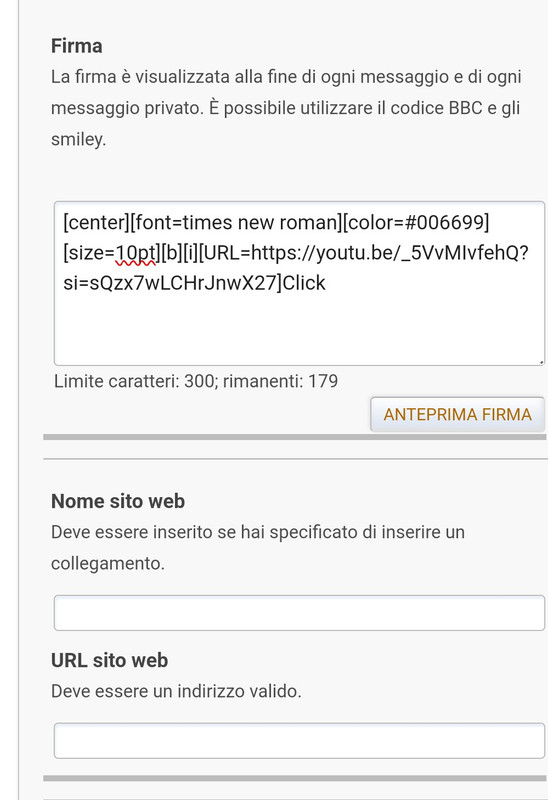Screen dimensions: 548x800
Task: Click the [color=#006699] tag in signature text
Action: pyautogui.click(x=416, y=222)
